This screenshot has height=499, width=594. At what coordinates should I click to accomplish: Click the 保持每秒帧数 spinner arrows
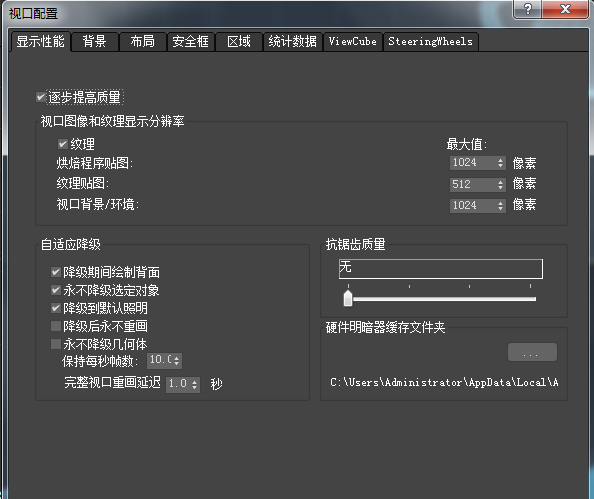177,360
